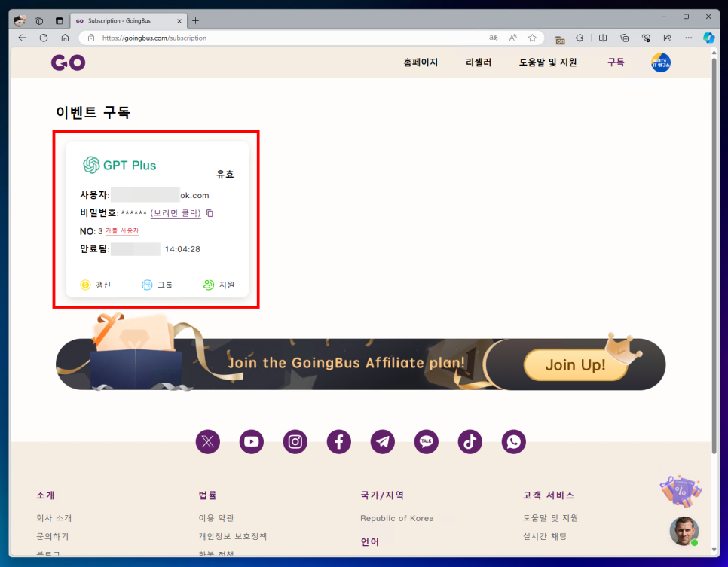Open the Telegram social icon
Viewport: 728px width, 567px height.
point(383,442)
